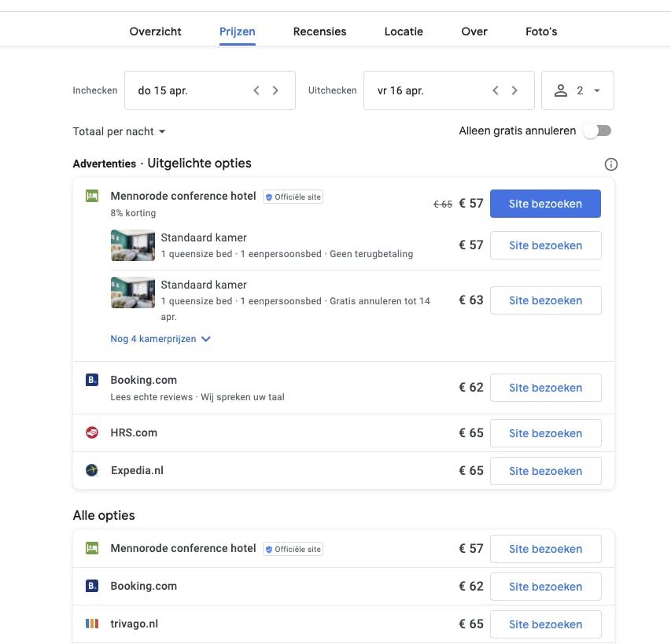The image size is (671, 644).
Task: Click the Booking.com logo under Alle opties
Action: (x=92, y=586)
